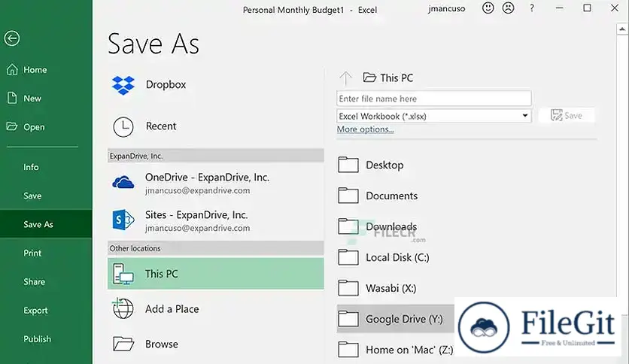Open the Publish menu item
This screenshot has height=364, width=629.
(37, 338)
